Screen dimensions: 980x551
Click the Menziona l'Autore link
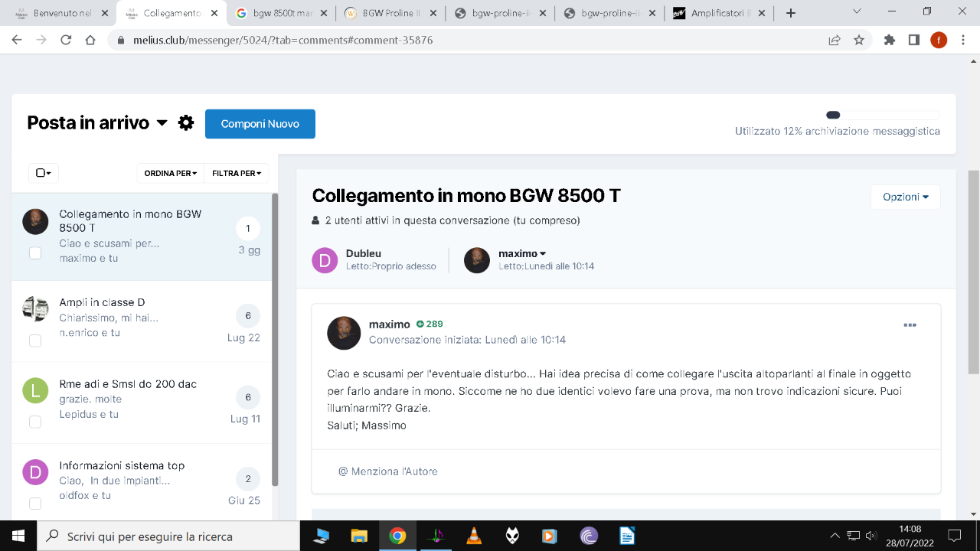(388, 471)
